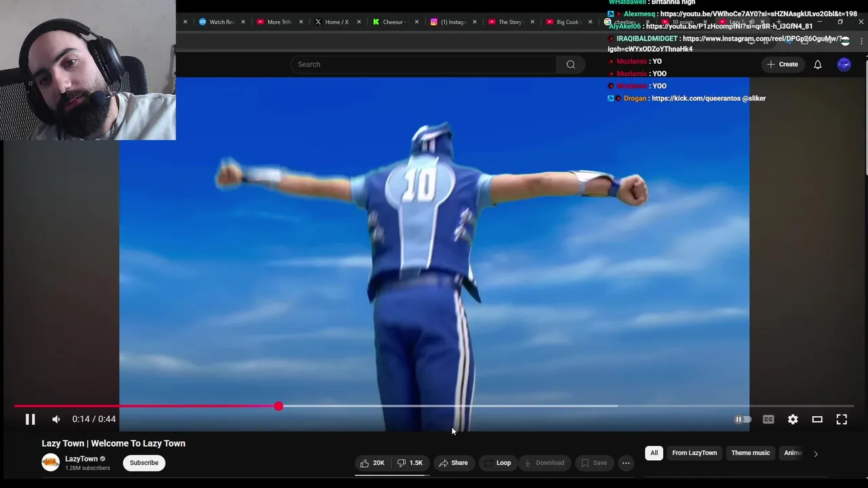This screenshot has height=488, width=868.
Task: Mute the video volume speaker icon
Action: pyautogui.click(x=56, y=420)
